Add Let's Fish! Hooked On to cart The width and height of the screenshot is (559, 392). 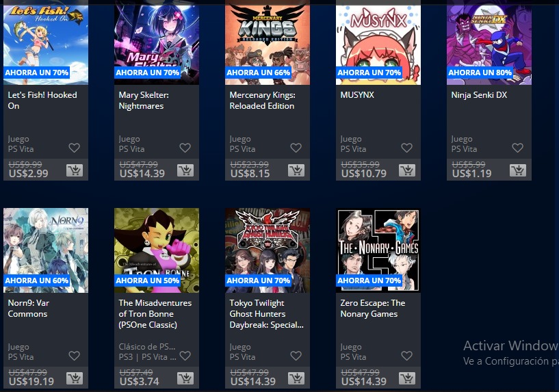point(75,170)
